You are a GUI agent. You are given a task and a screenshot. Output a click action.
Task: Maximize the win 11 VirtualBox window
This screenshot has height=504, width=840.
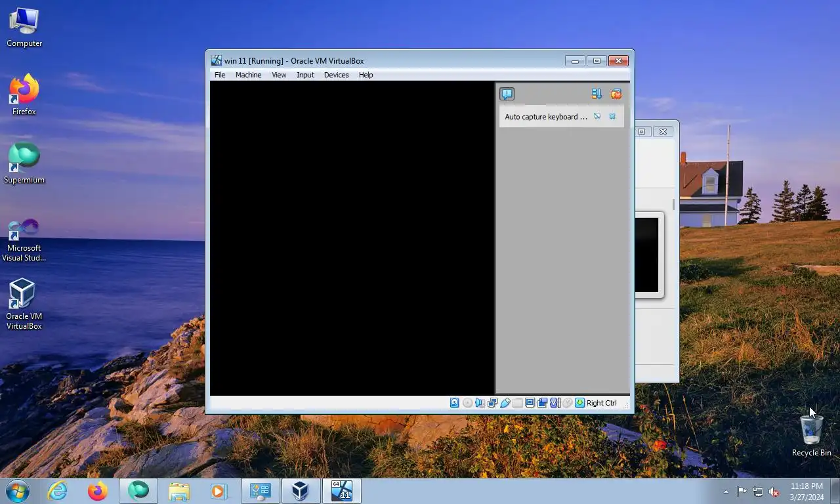[x=597, y=60]
